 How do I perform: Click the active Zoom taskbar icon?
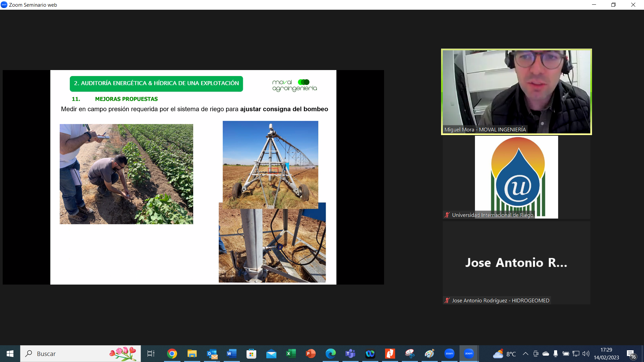(469, 354)
